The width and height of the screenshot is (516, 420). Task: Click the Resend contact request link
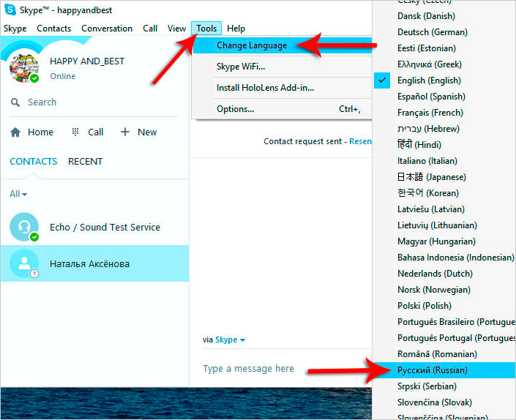pos(360,141)
